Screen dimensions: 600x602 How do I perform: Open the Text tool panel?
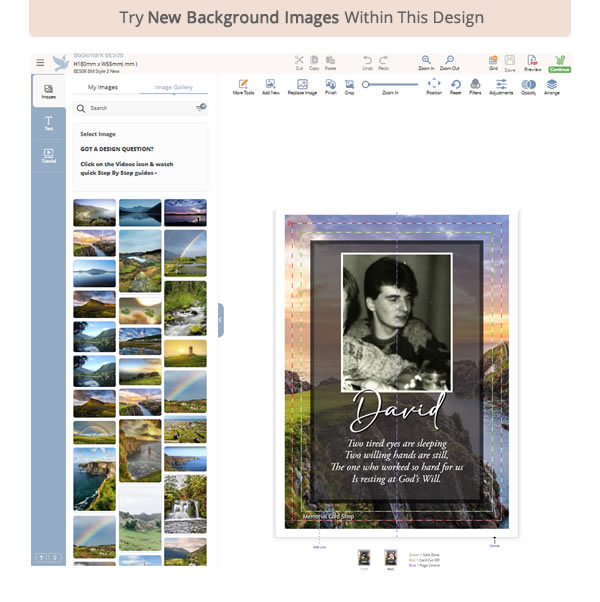click(x=48, y=123)
